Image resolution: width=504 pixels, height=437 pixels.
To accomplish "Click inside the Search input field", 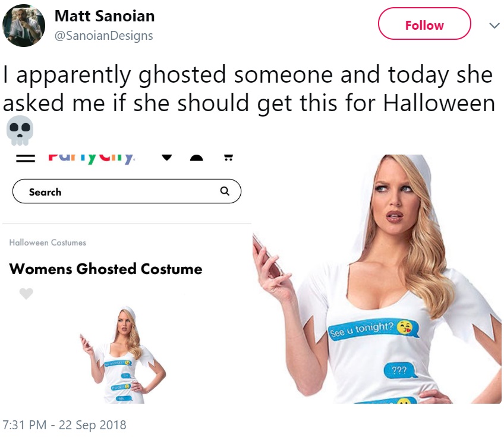I will coord(127,191).
